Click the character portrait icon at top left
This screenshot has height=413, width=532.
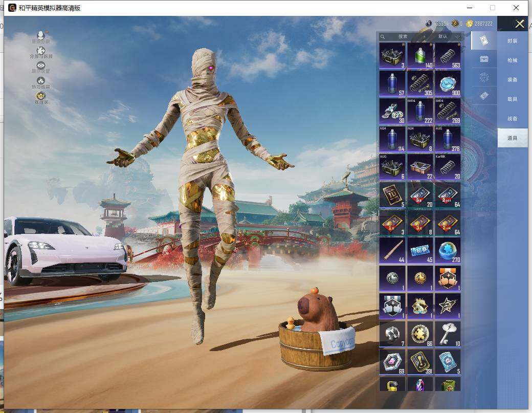click(x=41, y=35)
